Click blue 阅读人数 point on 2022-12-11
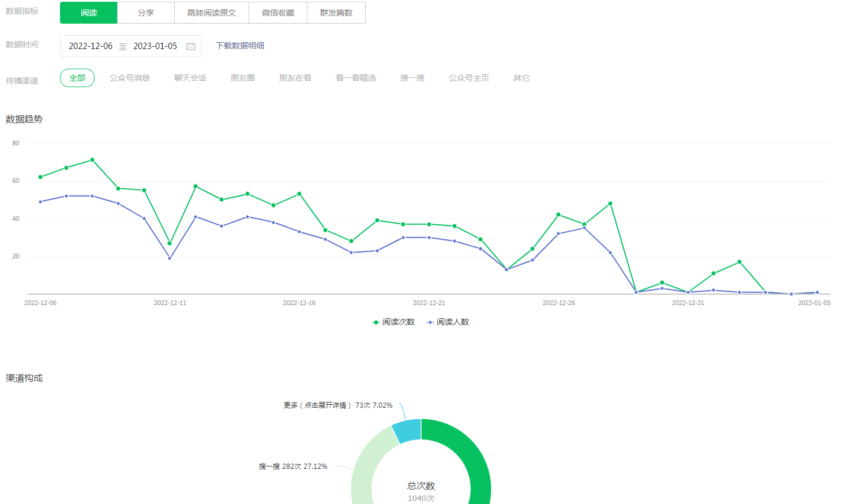Viewport: 860px width, 504px height. [x=170, y=258]
